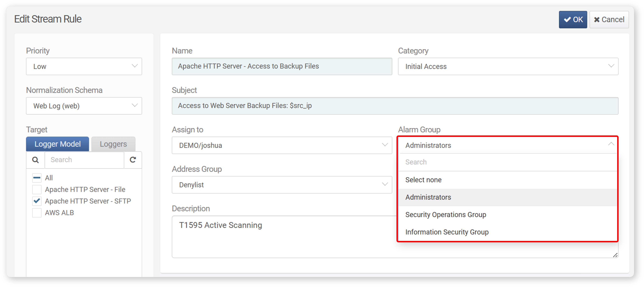
Task: Open the Address Group dropdown Denylist
Action: 282,185
